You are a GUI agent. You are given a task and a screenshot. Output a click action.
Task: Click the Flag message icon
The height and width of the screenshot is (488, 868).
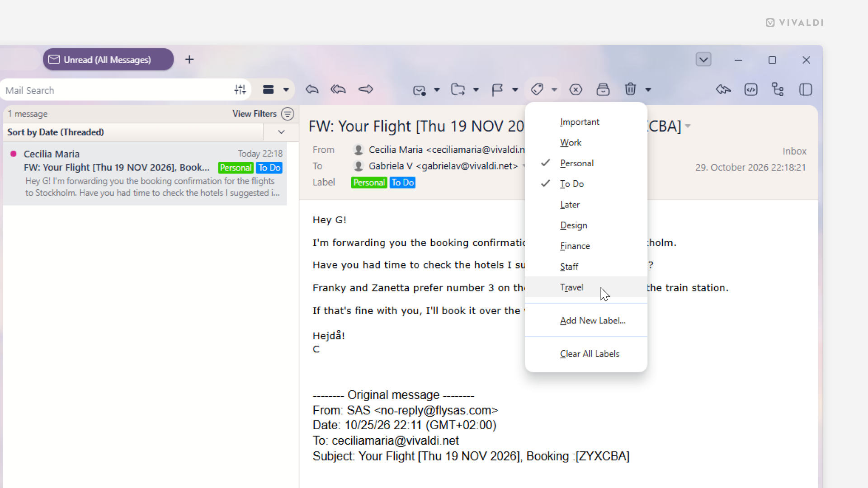coord(497,90)
